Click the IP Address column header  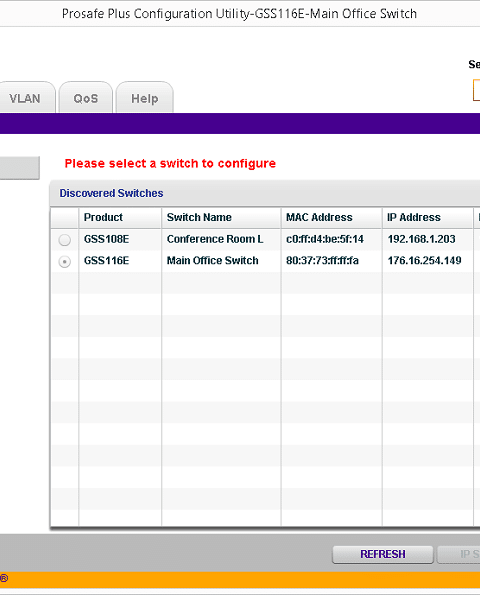(x=428, y=217)
